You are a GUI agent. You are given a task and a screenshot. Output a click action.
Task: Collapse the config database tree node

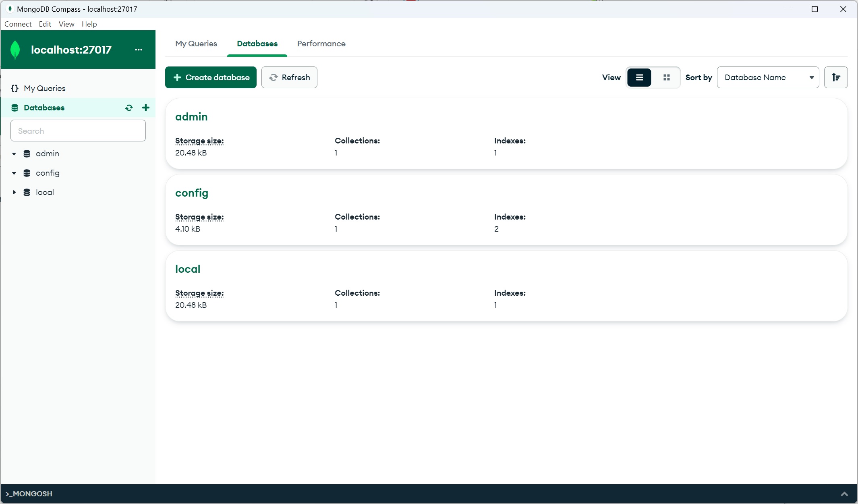(x=14, y=173)
